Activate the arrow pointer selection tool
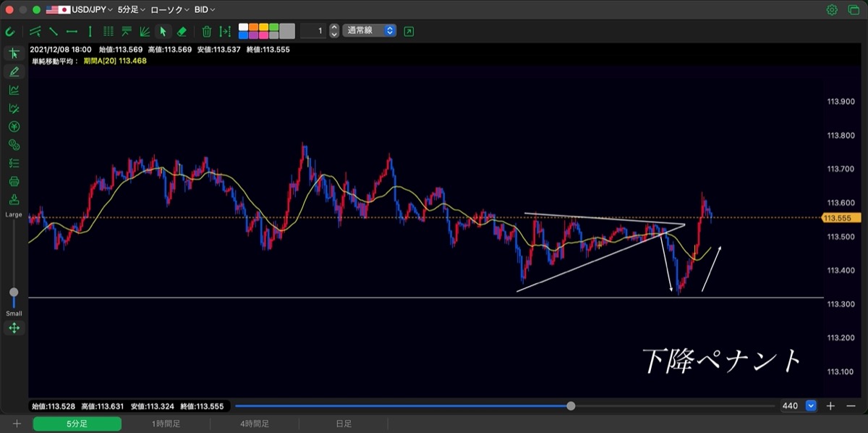The width and height of the screenshot is (868, 433). coord(163,31)
